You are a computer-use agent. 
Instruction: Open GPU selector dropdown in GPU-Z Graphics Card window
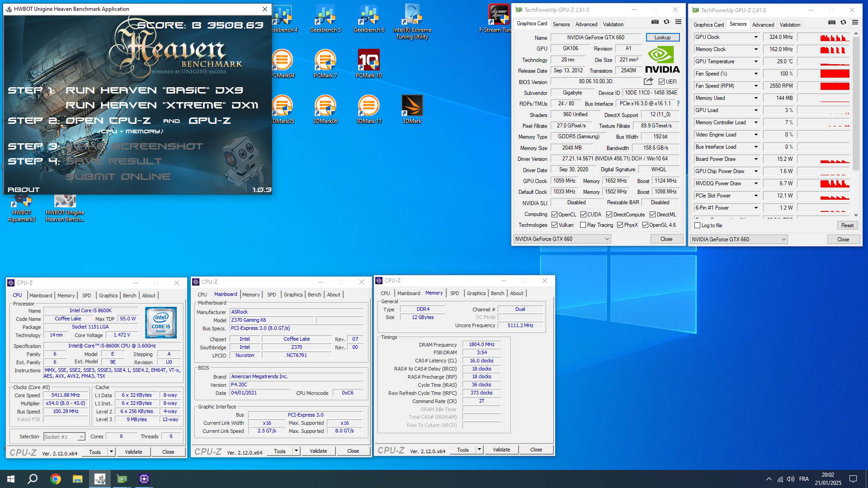pyautogui.click(x=562, y=239)
